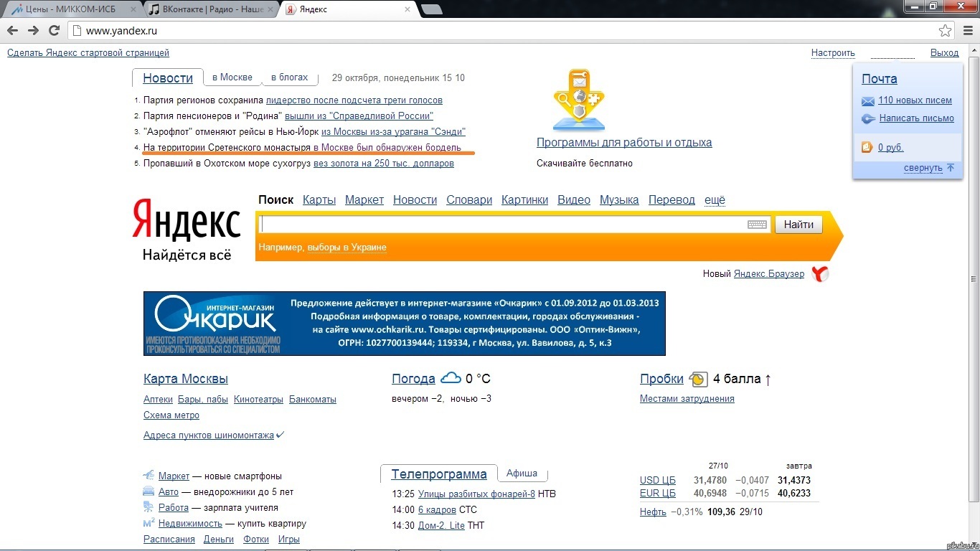
Task: Click the briefcase icon beside Работа
Action: [x=149, y=507]
